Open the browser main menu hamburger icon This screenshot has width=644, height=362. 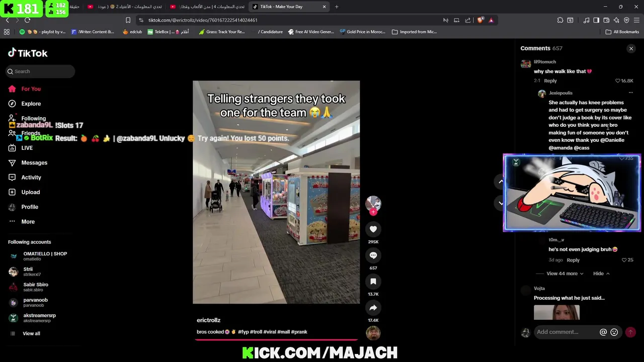pos(636,20)
